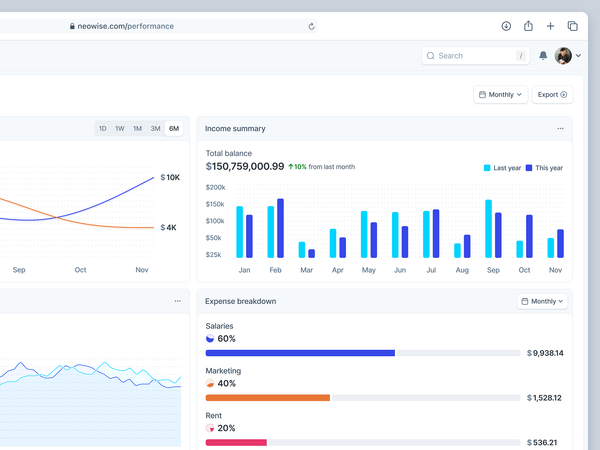Open the top Monthly period dropdown

click(501, 95)
